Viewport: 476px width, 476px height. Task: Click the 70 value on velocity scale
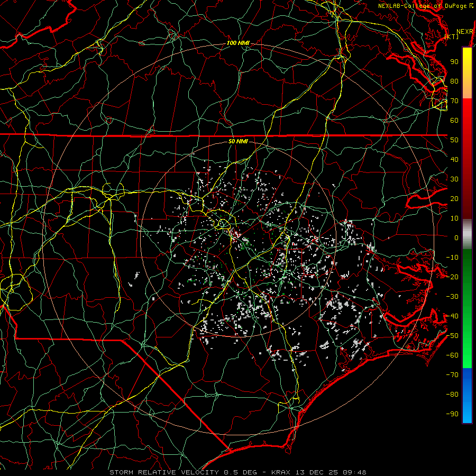(x=454, y=101)
